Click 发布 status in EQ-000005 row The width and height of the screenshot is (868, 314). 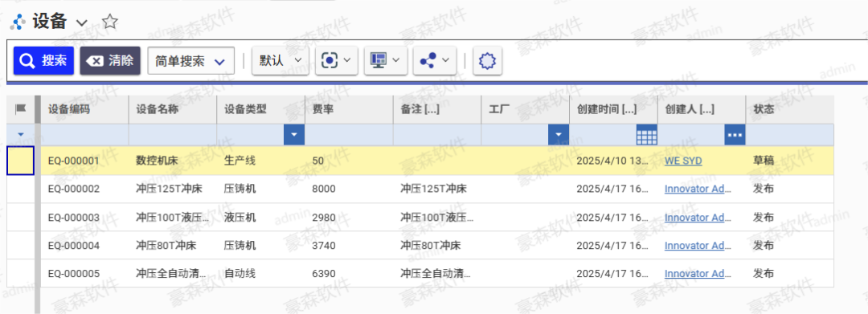pos(789,273)
